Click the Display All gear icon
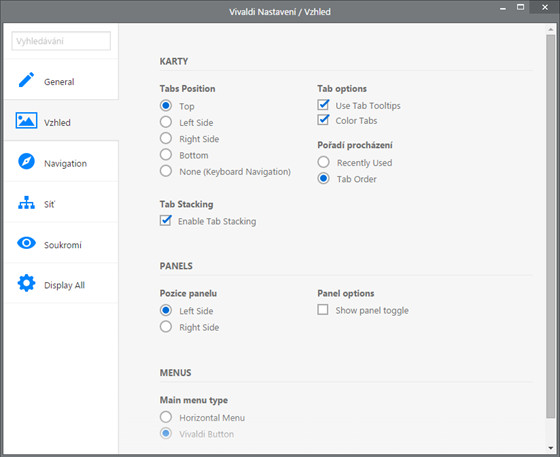Image resolution: width=560 pixels, height=457 pixels. [26, 283]
